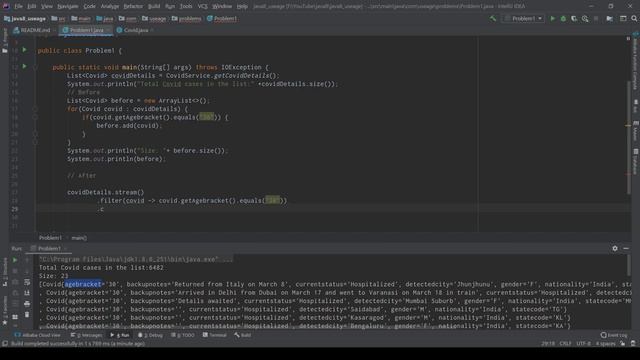Run with coverage from the main toolbar
The width and height of the screenshot is (640, 360).
[574, 18]
